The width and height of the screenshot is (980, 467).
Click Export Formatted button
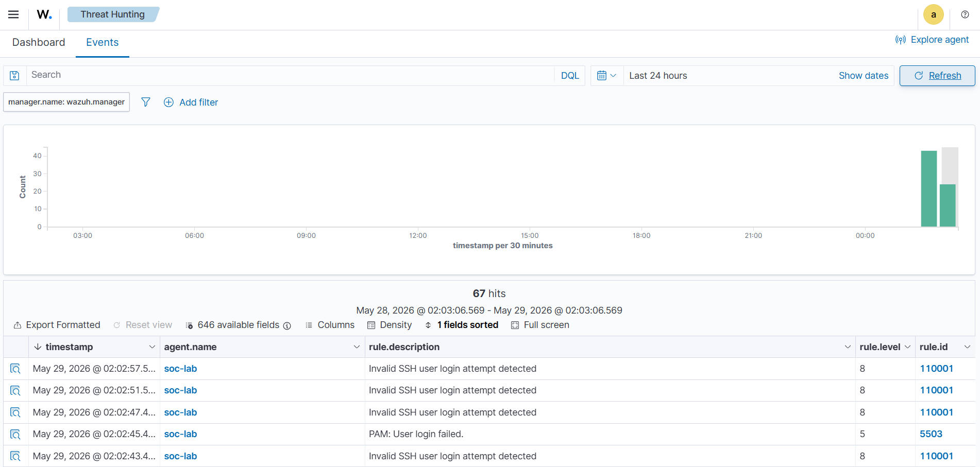click(57, 325)
